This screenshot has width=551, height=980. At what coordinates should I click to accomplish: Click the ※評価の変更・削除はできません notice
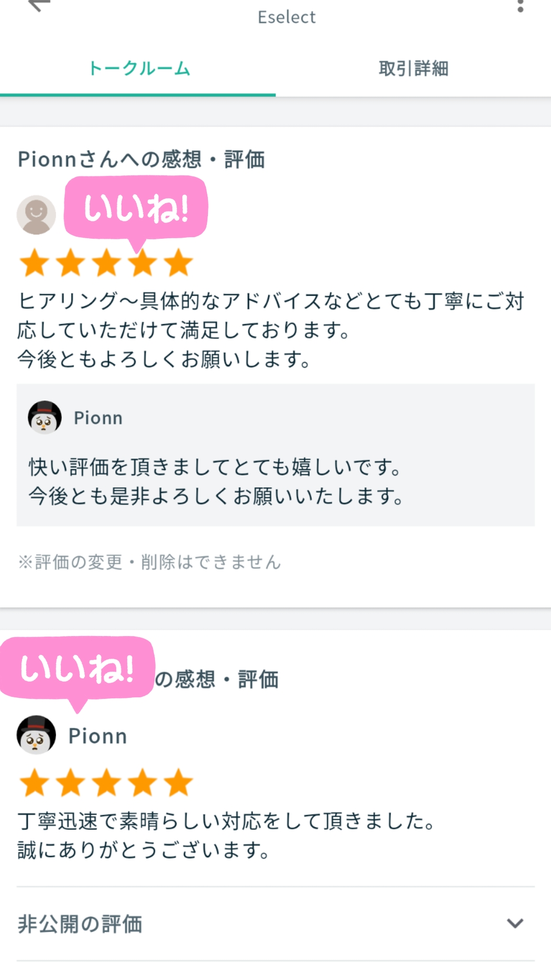tap(149, 562)
